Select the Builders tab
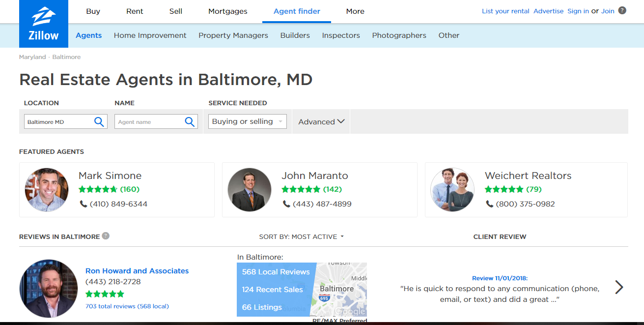 [x=295, y=35]
